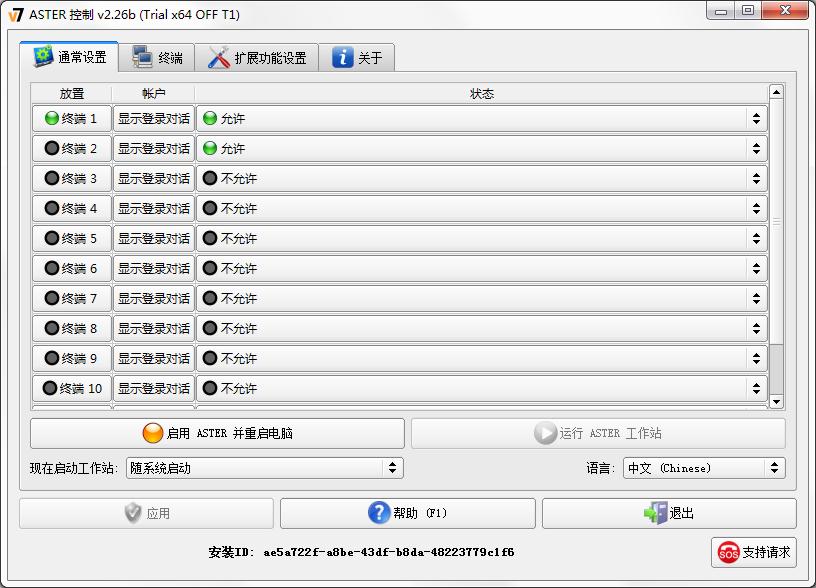Click the blue info icon on 关于 tab
This screenshot has width=816, height=588.
[x=342, y=58]
